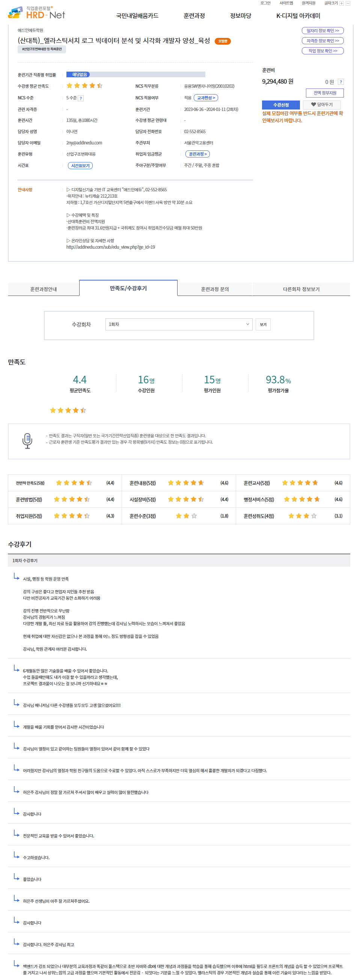Click the 보기 button next to 수강회차
The height and width of the screenshot is (980, 357).
click(x=263, y=324)
